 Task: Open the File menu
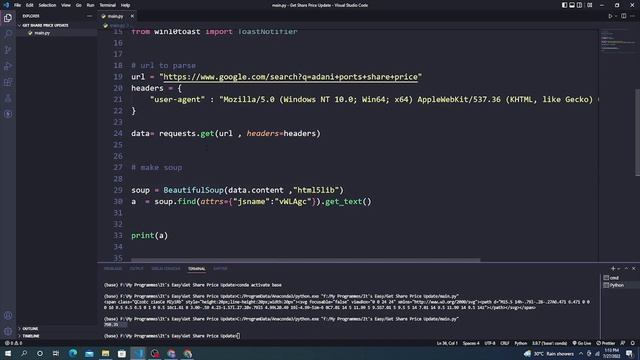point(17,5)
